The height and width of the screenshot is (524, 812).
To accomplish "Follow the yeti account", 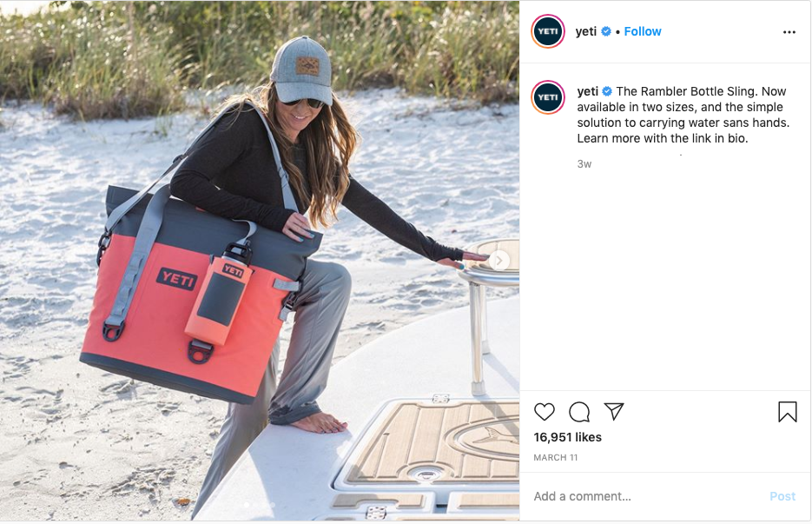I will click(643, 31).
